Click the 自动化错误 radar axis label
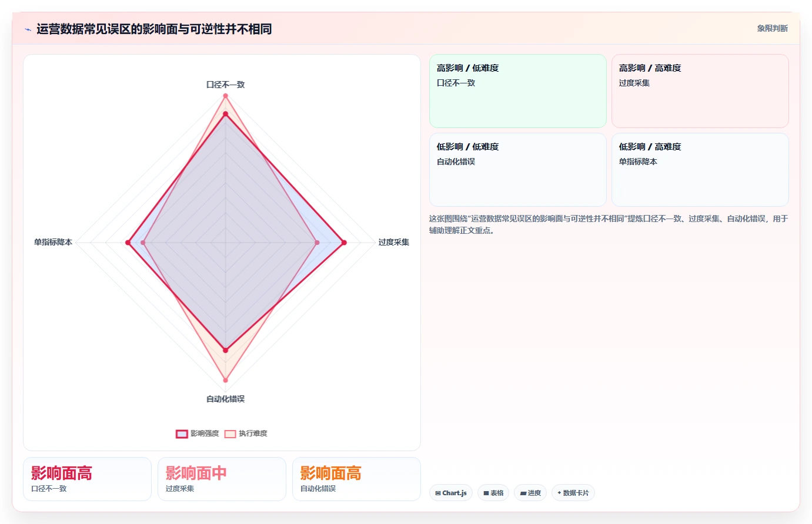Image resolution: width=812 pixels, height=524 pixels. point(225,399)
